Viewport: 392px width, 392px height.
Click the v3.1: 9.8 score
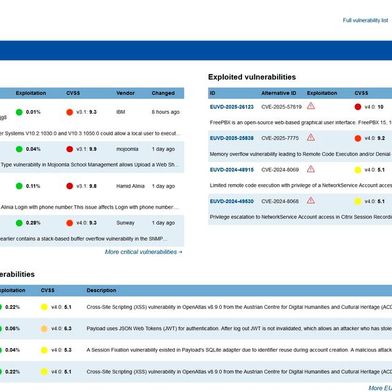(86, 186)
